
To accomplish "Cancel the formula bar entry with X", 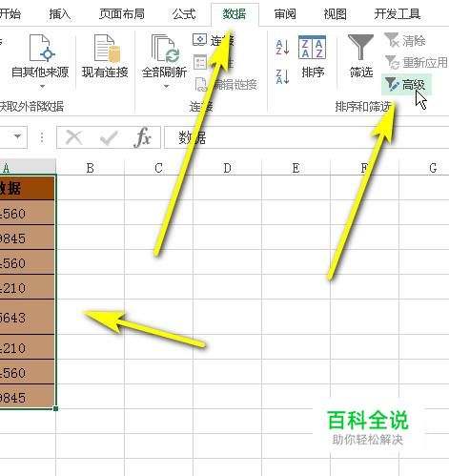I will tap(74, 137).
